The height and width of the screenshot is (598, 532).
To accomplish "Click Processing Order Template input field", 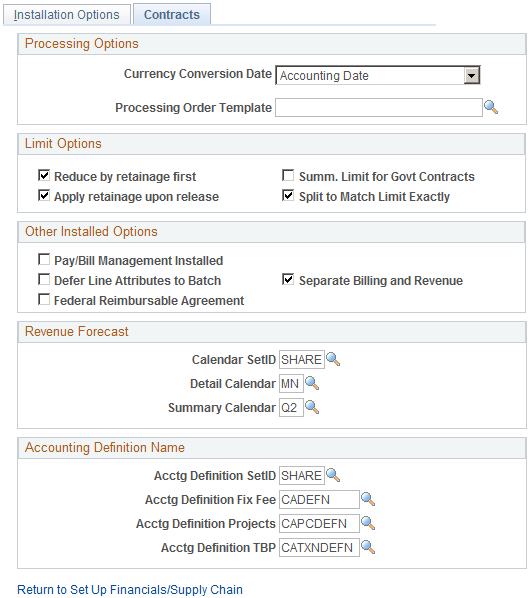I will (x=379, y=108).
